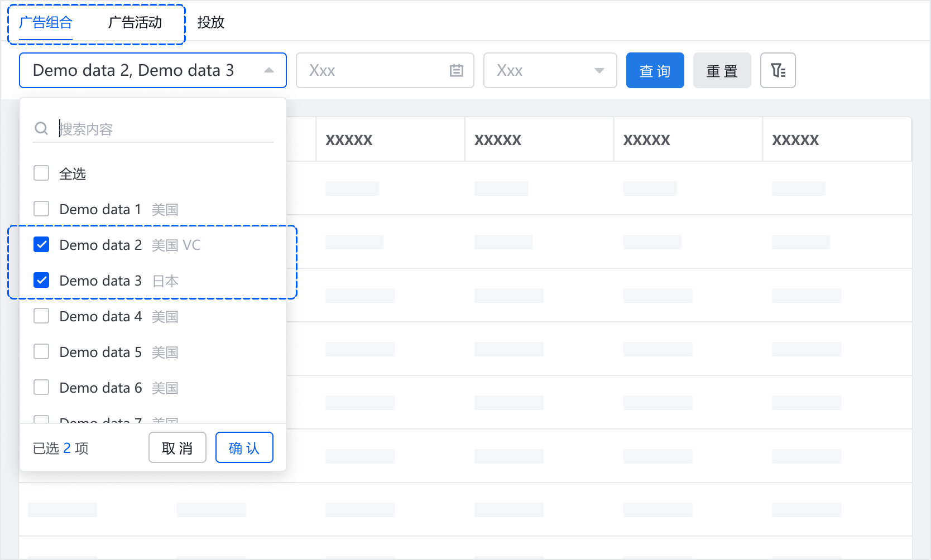
Task: Click the 已选 2 项 count text
Action: point(61,448)
